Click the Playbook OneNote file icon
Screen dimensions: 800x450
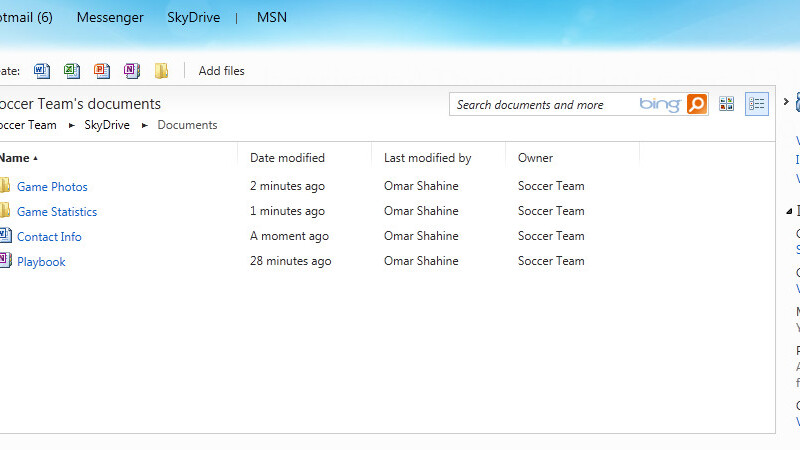[4, 262]
